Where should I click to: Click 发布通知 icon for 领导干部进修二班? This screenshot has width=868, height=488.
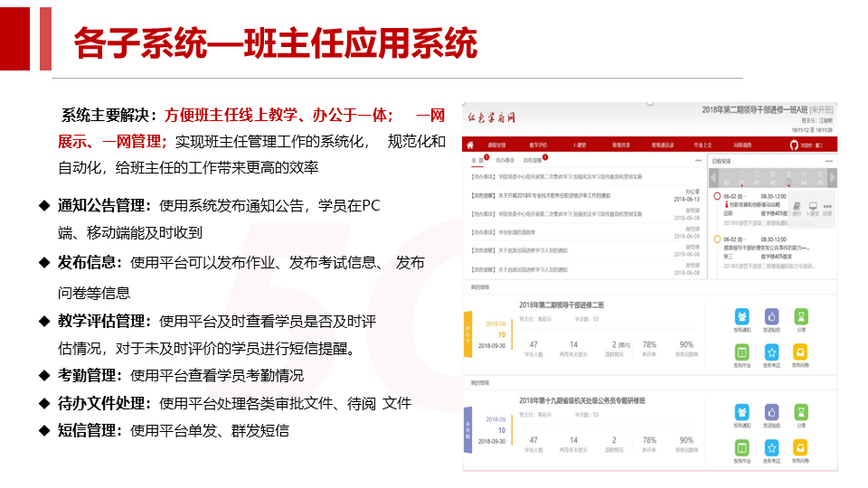[741, 317]
